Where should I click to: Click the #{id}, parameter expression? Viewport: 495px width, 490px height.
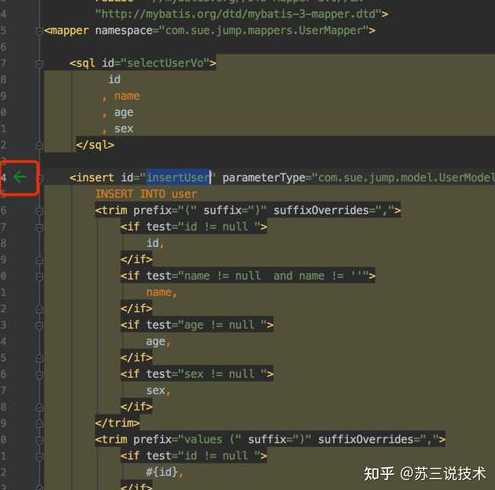pos(164,472)
